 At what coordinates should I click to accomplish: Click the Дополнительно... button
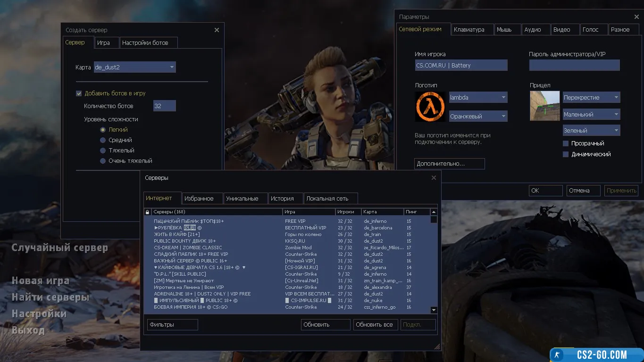click(x=449, y=164)
